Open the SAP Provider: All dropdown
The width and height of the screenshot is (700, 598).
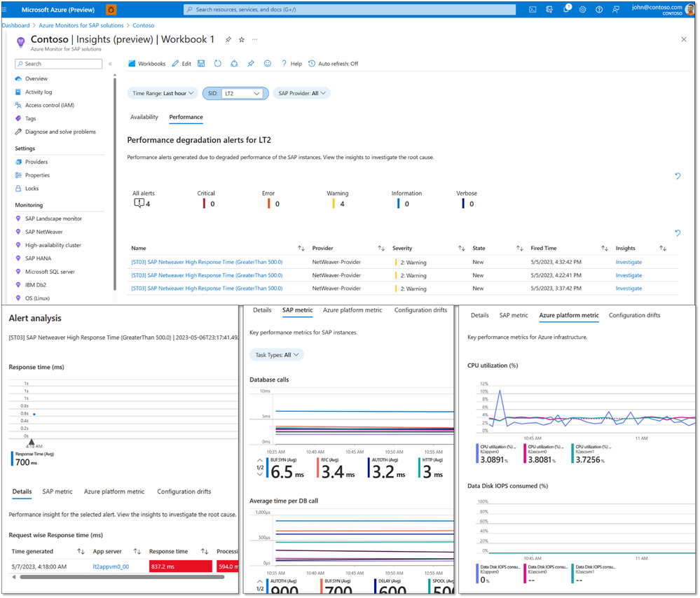[x=302, y=93]
